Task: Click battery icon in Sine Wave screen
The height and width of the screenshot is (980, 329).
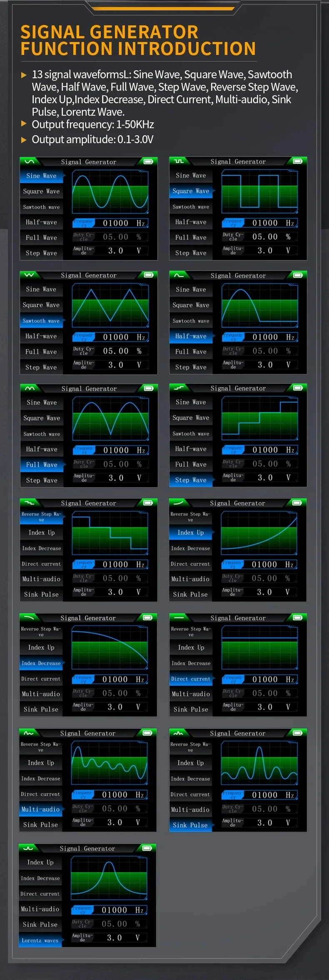Action: tap(148, 161)
